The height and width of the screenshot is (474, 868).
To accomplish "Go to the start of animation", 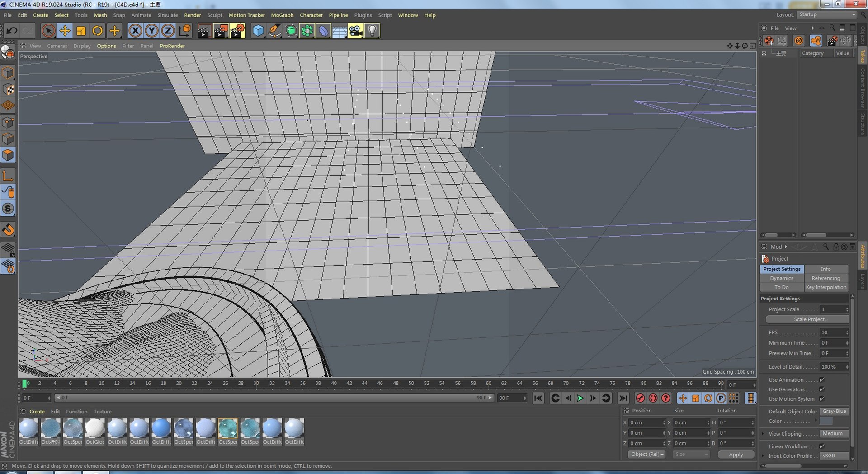I will (x=538, y=398).
